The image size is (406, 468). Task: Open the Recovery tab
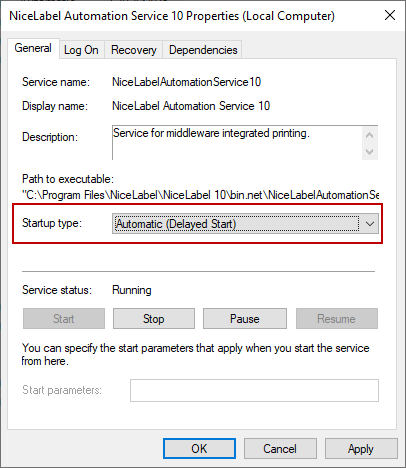[x=133, y=50]
